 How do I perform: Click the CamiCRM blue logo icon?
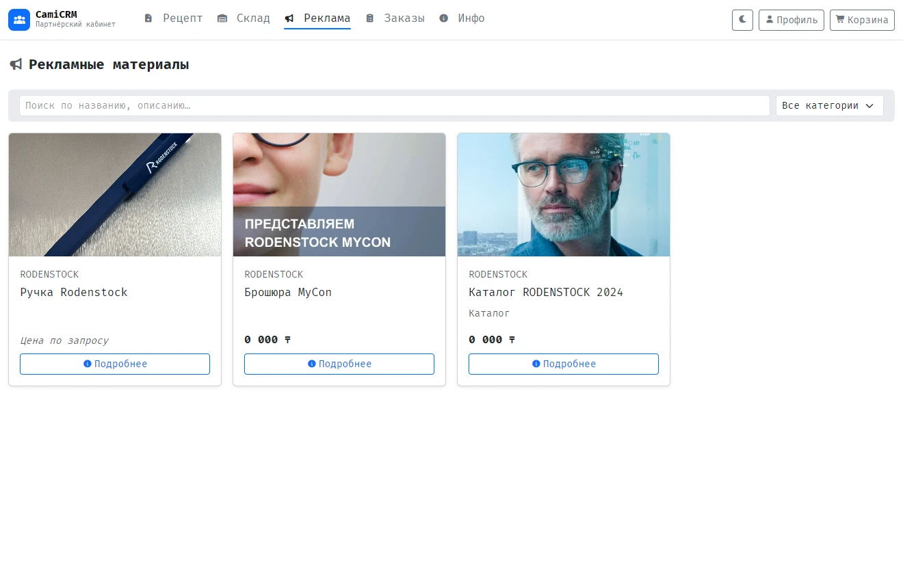[19, 20]
